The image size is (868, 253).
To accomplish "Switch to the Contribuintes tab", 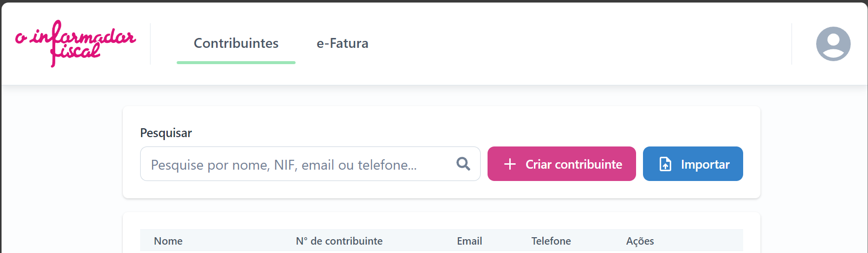I will (x=236, y=43).
